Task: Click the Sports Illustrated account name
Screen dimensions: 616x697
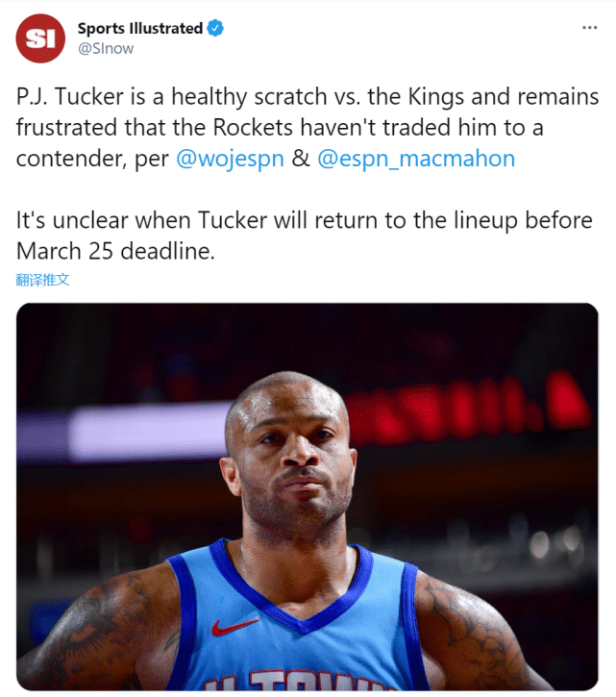Action: click(139, 29)
